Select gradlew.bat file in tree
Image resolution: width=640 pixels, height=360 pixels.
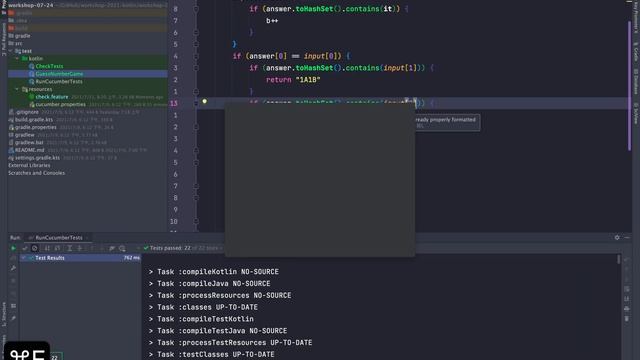point(29,142)
